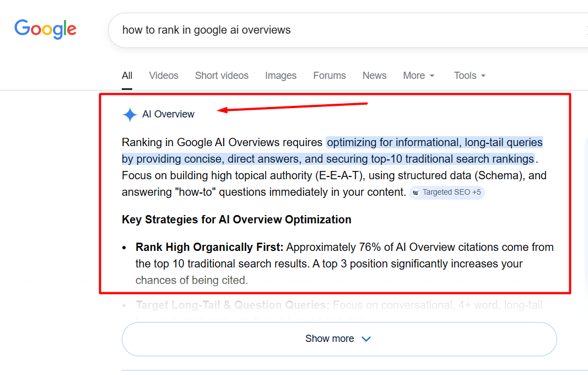Image resolution: width=588 pixels, height=375 pixels.
Task: Open Short videos results
Action: tap(222, 75)
